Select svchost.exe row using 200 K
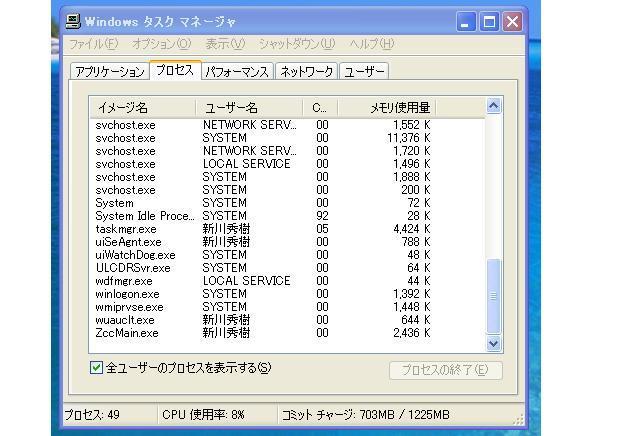The height and width of the screenshot is (436, 640). point(287,190)
